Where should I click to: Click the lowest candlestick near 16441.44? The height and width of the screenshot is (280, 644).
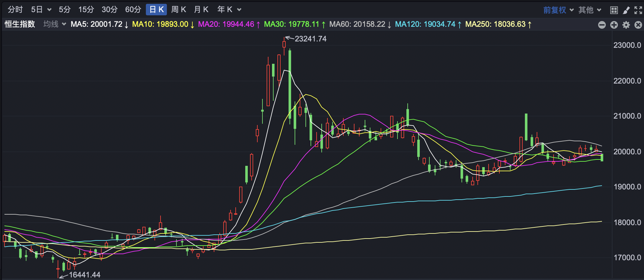coord(58,269)
